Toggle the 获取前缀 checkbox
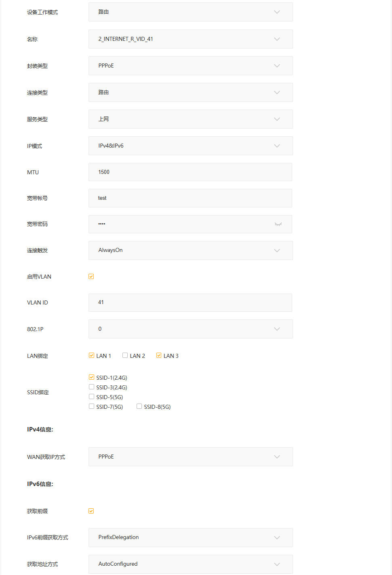 pyautogui.click(x=91, y=511)
